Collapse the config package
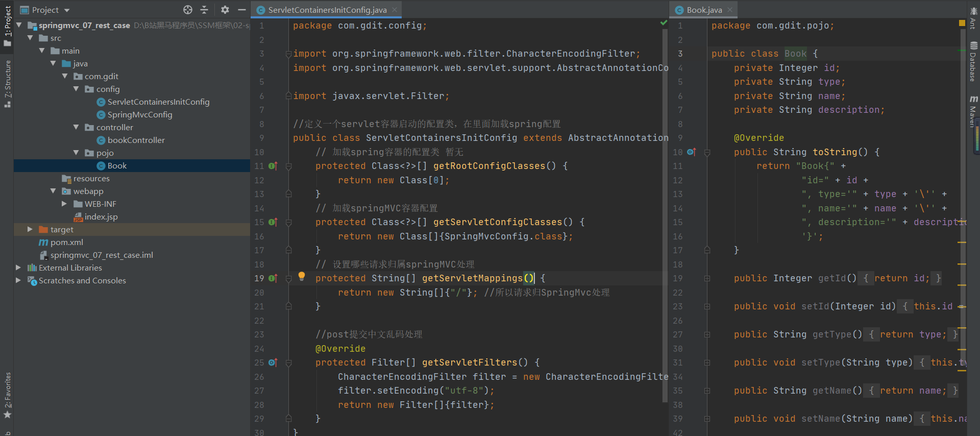The height and width of the screenshot is (436, 980). (76, 89)
